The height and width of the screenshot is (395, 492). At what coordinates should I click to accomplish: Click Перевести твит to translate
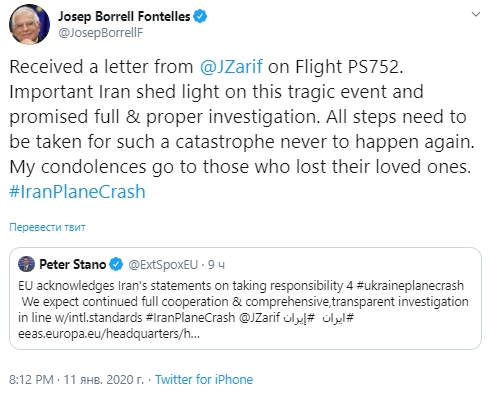[x=47, y=227]
